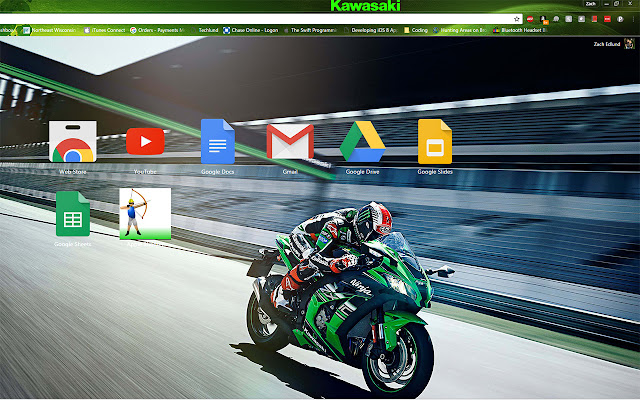Open the Google Sheets app
The width and height of the screenshot is (640, 400).
(x=73, y=213)
